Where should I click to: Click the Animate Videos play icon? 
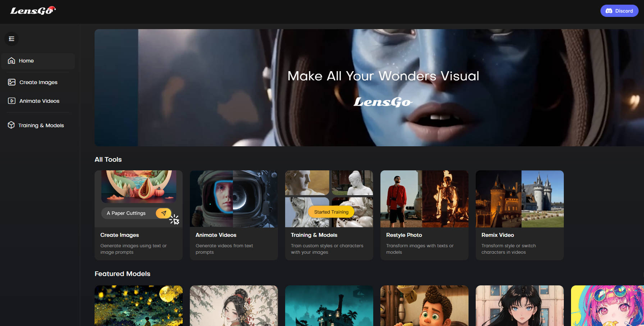(12, 101)
